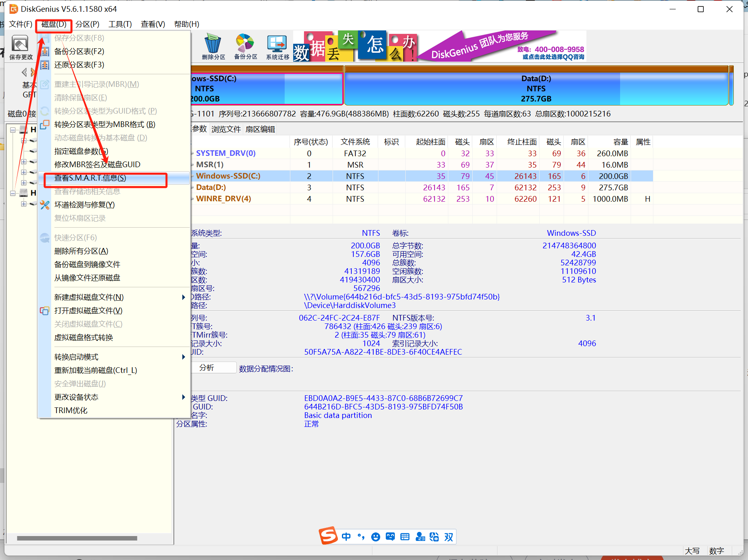
Task: Click the speech-bubble face icon in IME bar
Action: [x=390, y=537]
